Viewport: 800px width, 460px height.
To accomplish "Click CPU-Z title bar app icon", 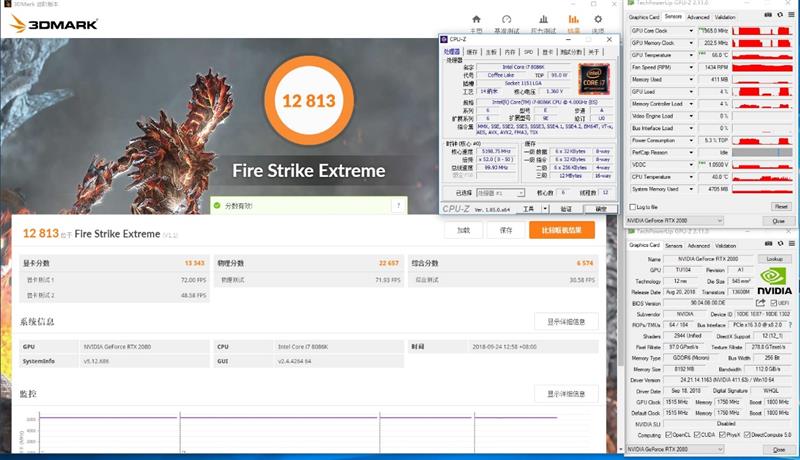I will coord(444,39).
